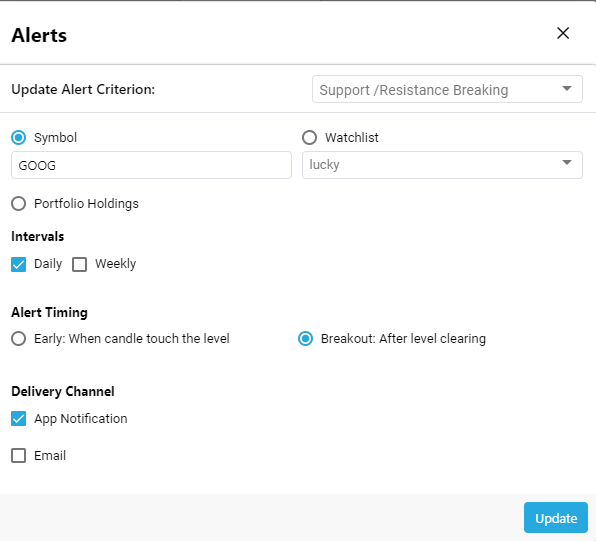Select the Symbol radio option

19,138
